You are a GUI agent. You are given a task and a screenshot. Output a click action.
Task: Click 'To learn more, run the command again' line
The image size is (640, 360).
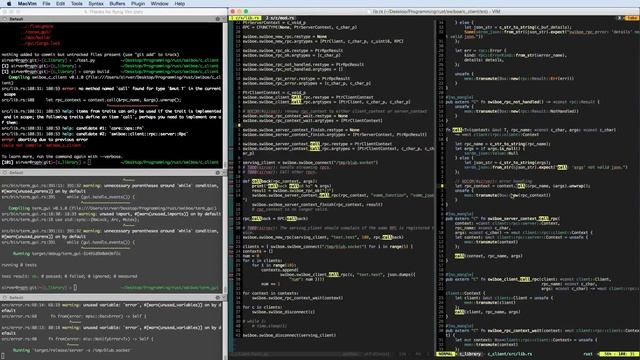click(61, 156)
